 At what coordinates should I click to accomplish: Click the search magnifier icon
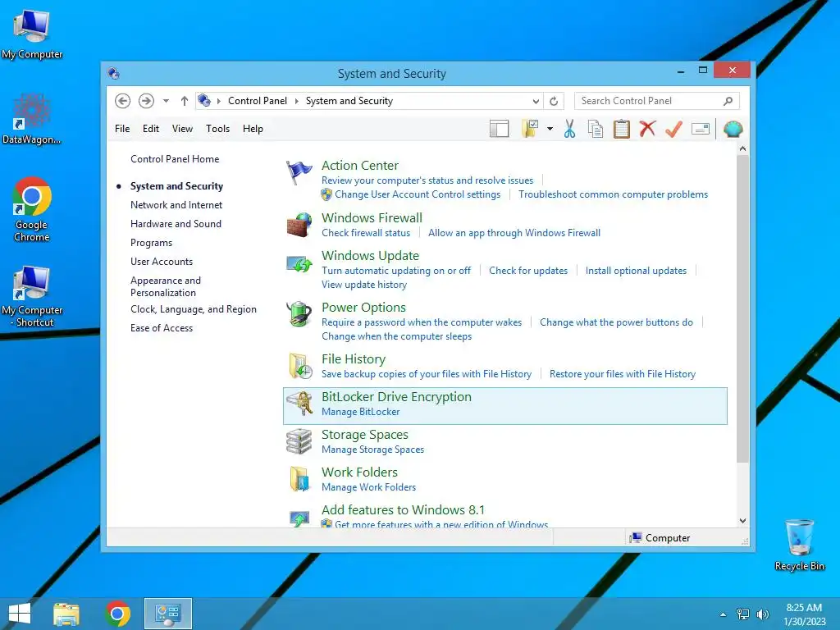click(728, 101)
